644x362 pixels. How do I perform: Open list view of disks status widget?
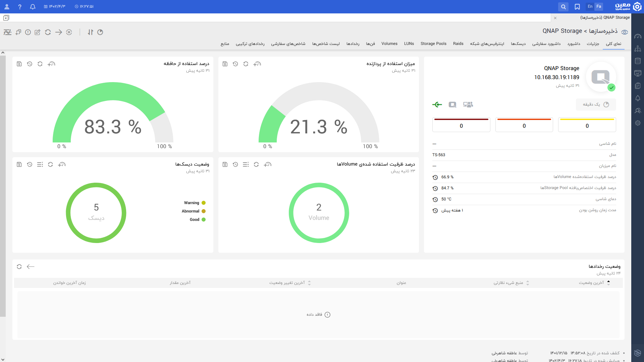click(x=40, y=164)
